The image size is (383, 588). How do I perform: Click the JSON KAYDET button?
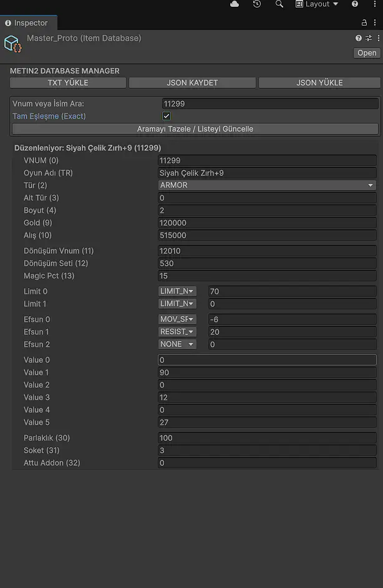[192, 82]
